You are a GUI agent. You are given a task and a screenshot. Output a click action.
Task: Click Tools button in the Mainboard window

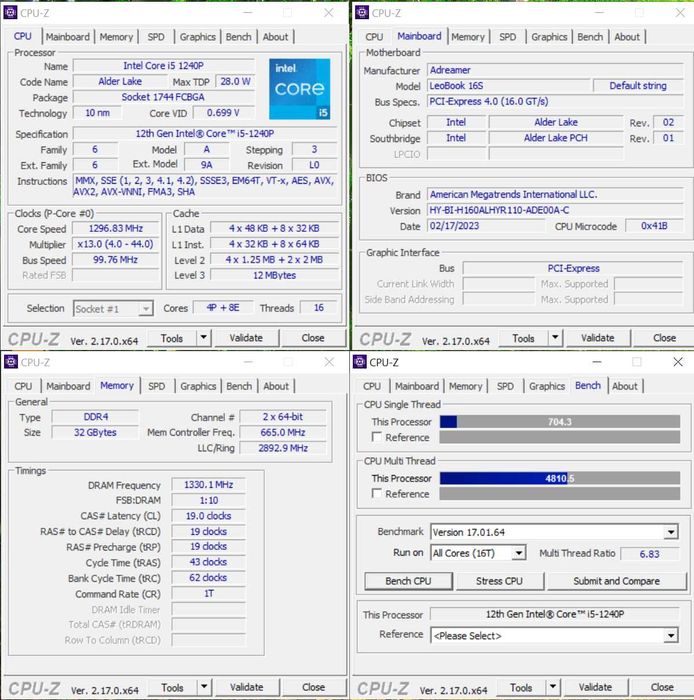point(524,338)
